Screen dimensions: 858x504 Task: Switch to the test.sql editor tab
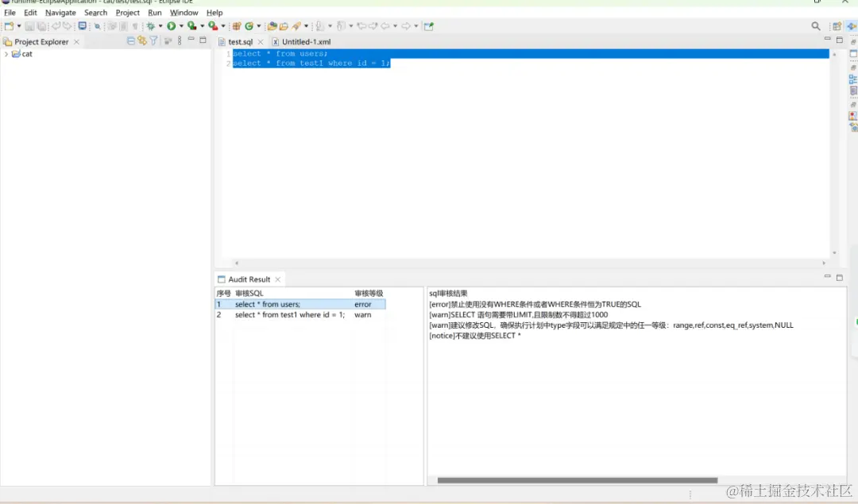240,41
